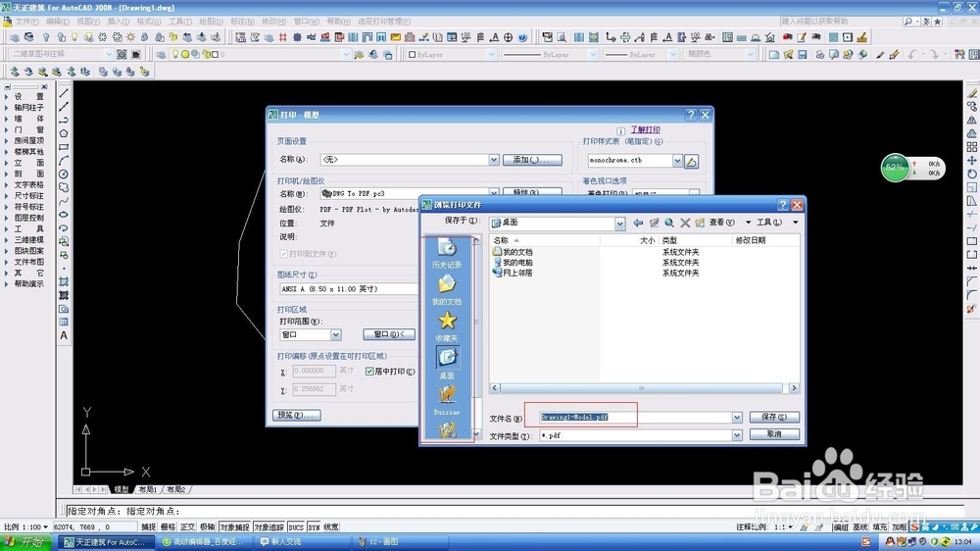The height and width of the screenshot is (551, 980).
Task: Select the Circle draw tool
Action: click(64, 174)
